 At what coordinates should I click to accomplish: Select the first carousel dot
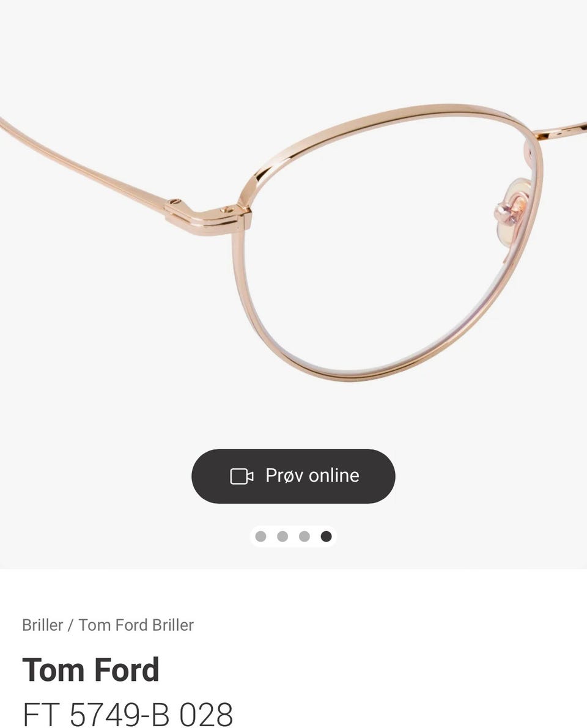(261, 536)
